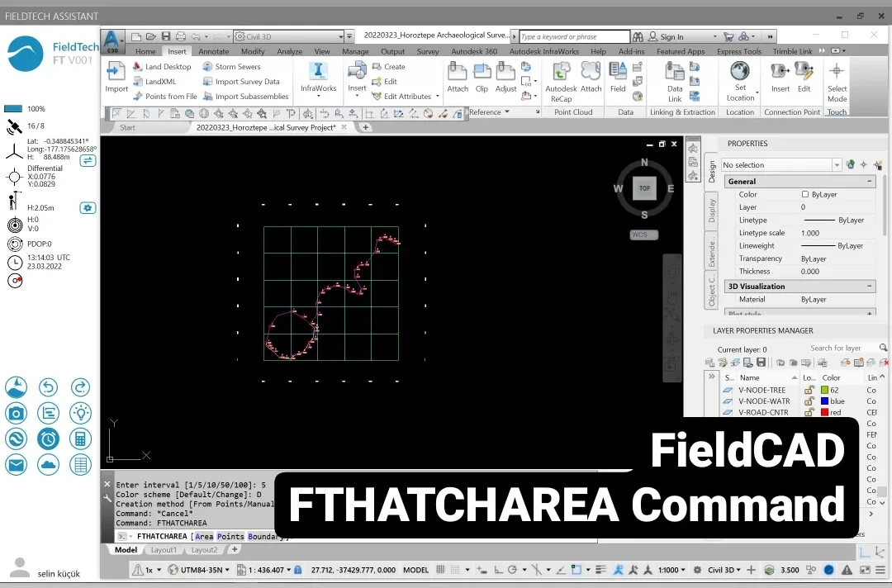
Task: Click the save disk icon in quick access toolbar
Action: pos(165,36)
